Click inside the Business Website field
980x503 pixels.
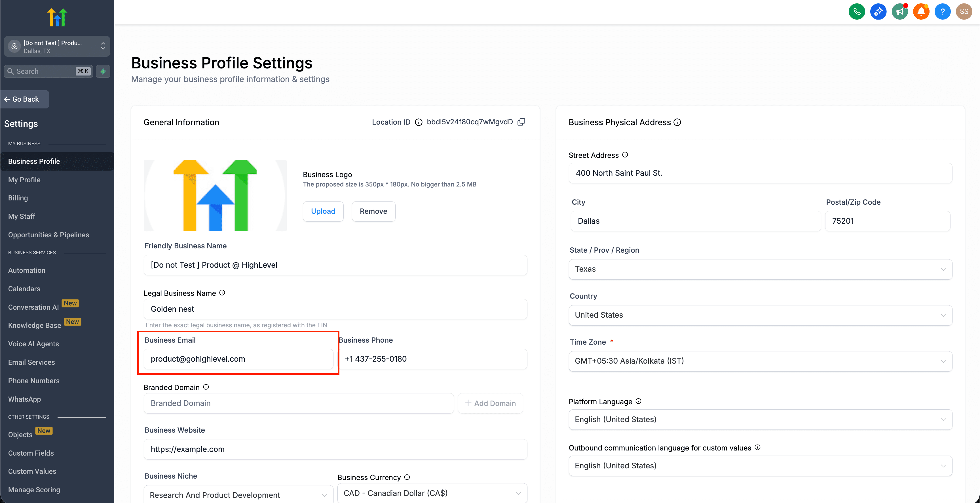coord(335,449)
